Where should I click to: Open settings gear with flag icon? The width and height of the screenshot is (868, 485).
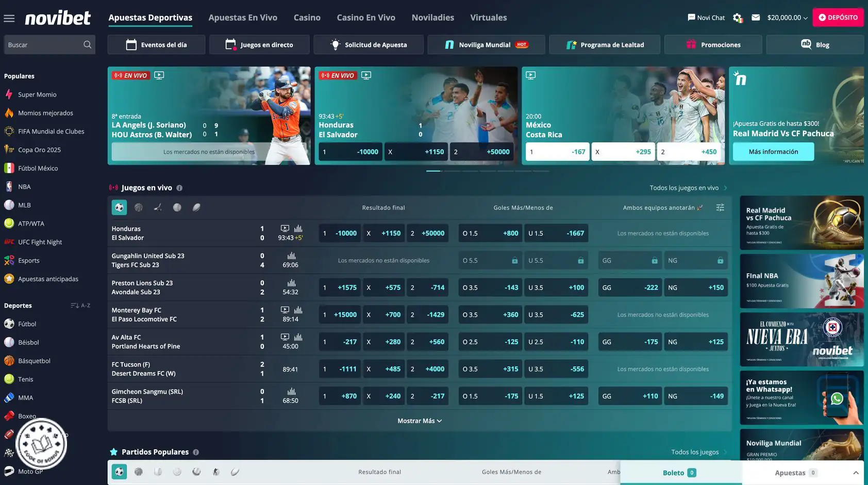tap(738, 18)
